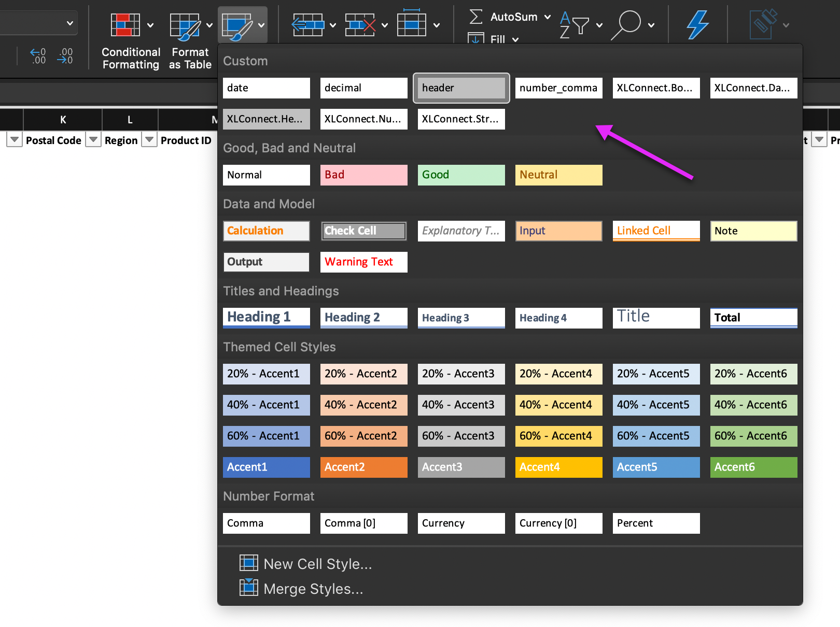Apply Percent number format style
Viewport: 840px width, 627px height.
(x=656, y=523)
